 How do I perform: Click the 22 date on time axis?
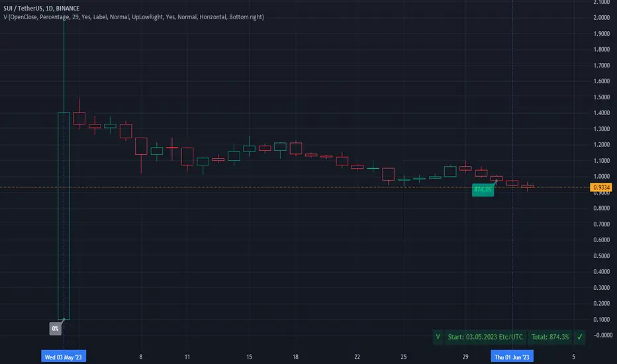pyautogui.click(x=357, y=357)
